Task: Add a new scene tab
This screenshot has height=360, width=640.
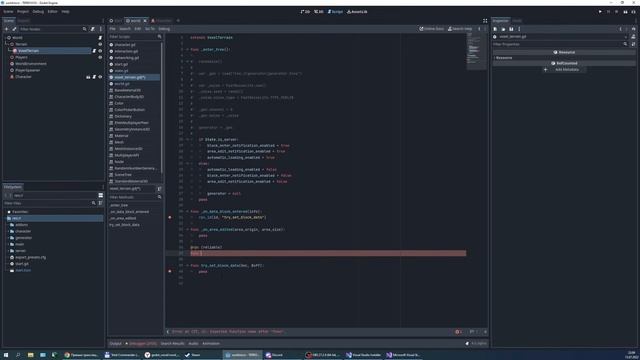Action: point(178,20)
